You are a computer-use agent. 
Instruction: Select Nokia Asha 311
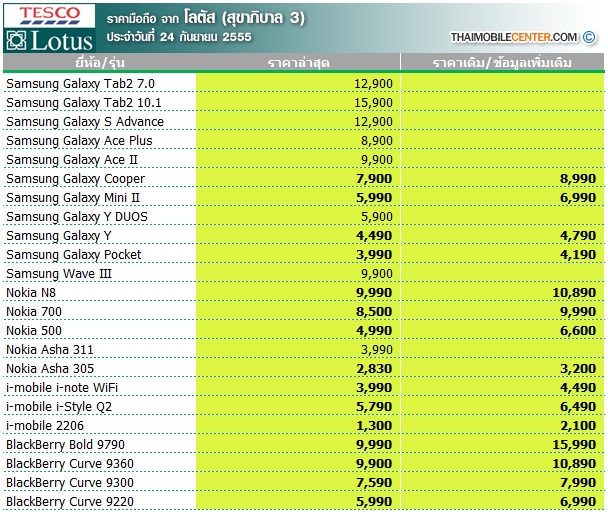pos(50,350)
